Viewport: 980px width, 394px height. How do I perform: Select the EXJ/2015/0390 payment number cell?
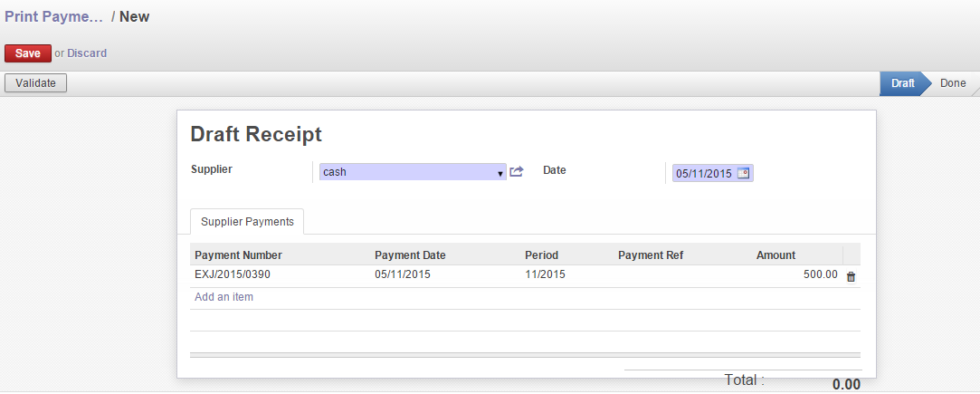click(233, 274)
